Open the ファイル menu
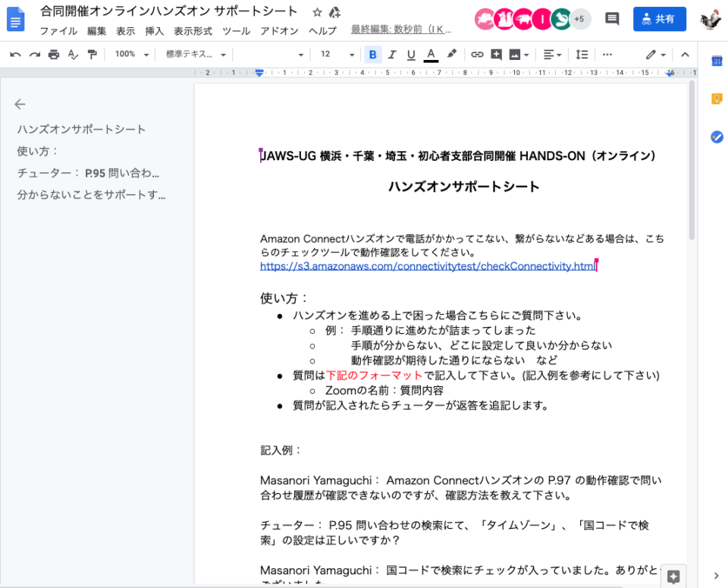Screen dimensions: 728x588 click(x=58, y=31)
